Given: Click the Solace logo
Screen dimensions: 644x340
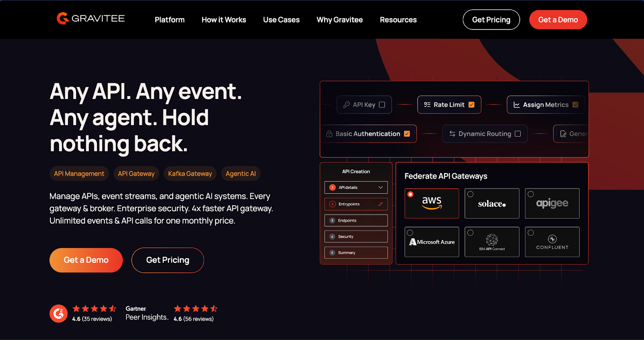Looking at the screenshot, I should [492, 204].
